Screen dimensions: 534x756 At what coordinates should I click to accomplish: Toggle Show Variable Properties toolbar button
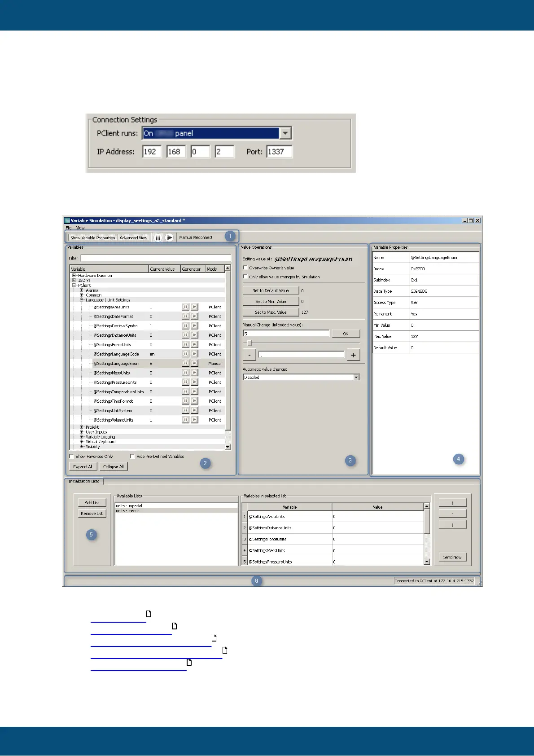click(x=92, y=238)
